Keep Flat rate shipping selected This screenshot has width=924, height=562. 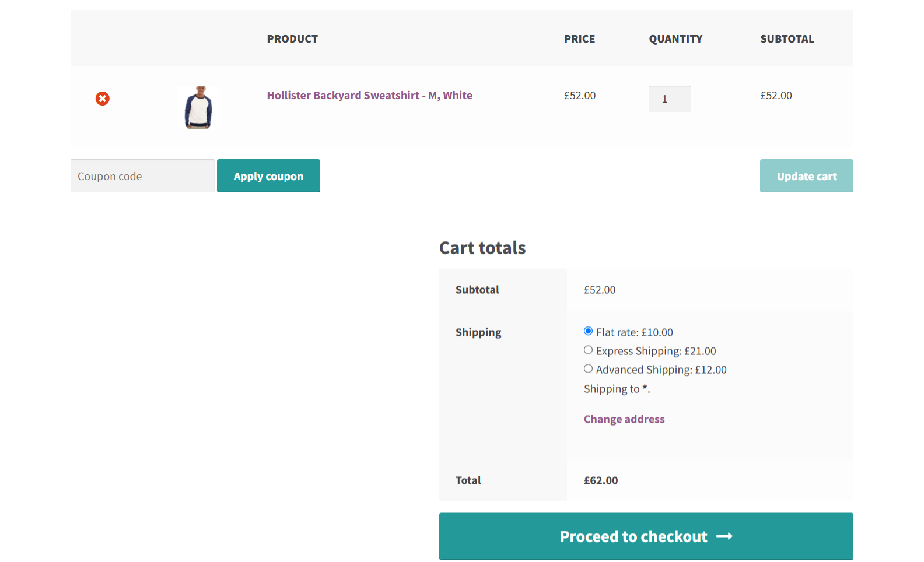[x=588, y=331]
